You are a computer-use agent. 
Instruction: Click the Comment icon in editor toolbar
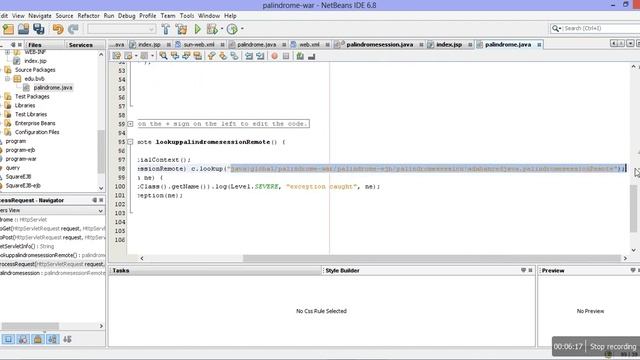(x=300, y=56)
